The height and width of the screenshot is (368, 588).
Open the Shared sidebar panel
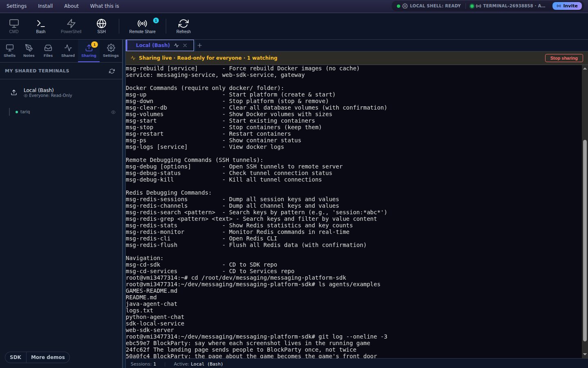[x=68, y=51]
